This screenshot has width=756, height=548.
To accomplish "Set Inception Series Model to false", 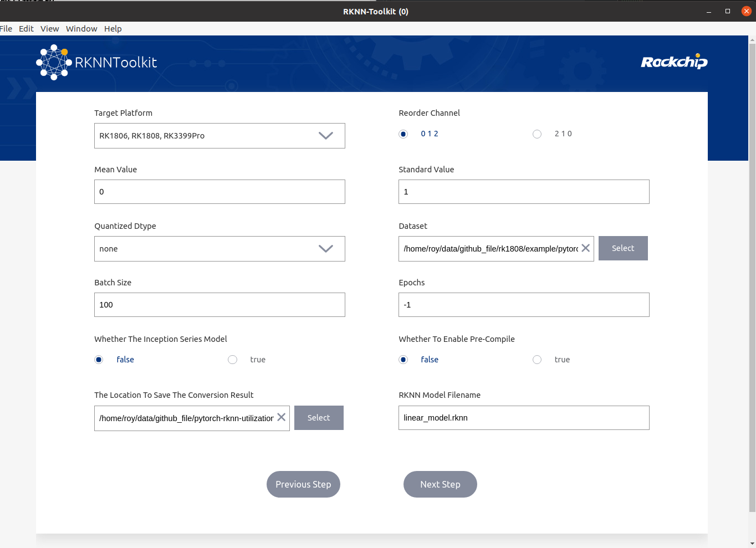I will coord(99,360).
